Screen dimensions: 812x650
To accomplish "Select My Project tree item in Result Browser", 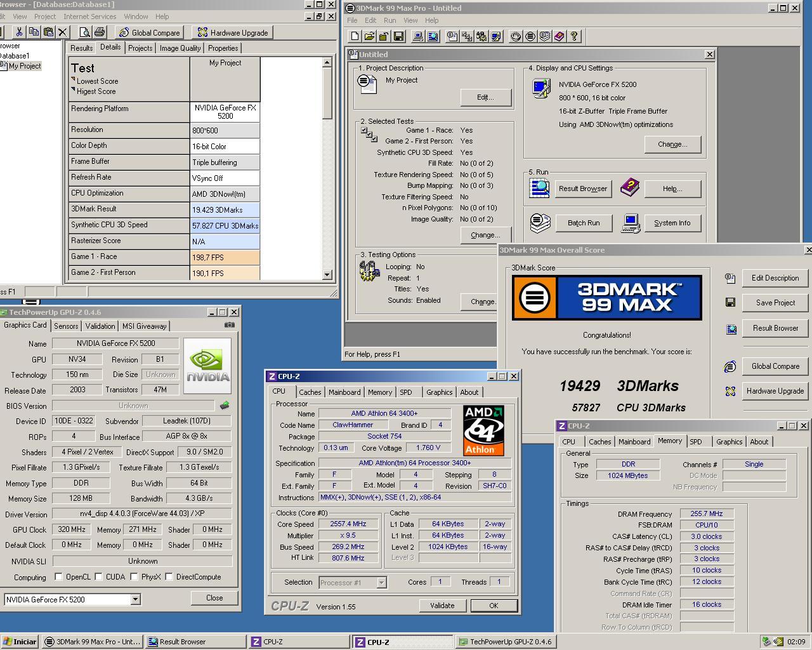I will coord(24,66).
